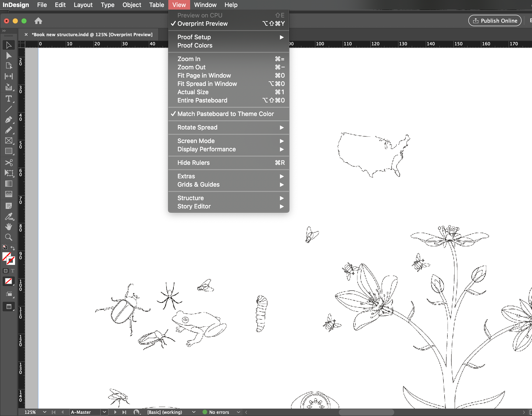Open the zoom level dropdown at 125%
Screen dimensions: 532x416
(x=44, y=412)
